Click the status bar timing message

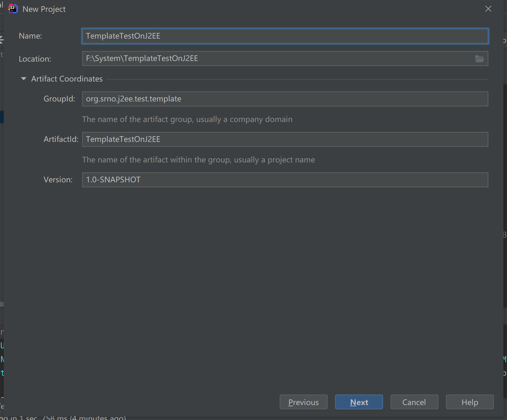63,418
